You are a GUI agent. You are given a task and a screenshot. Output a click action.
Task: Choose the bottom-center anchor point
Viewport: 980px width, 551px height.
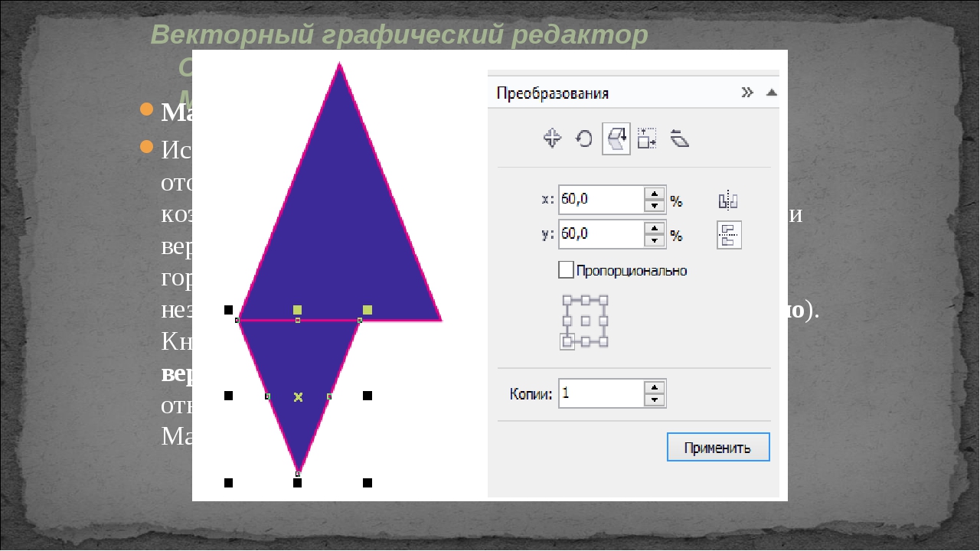586,342
